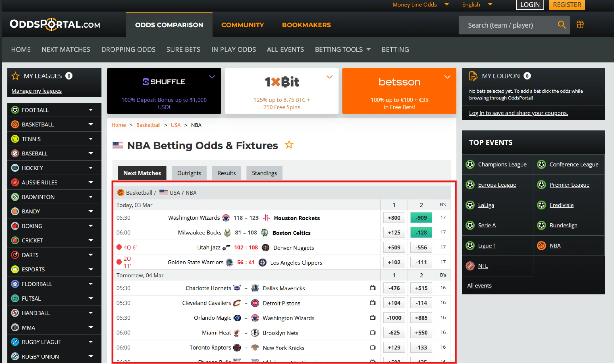Click the Handball icon in sidebar
614x364 pixels.
coord(15,313)
